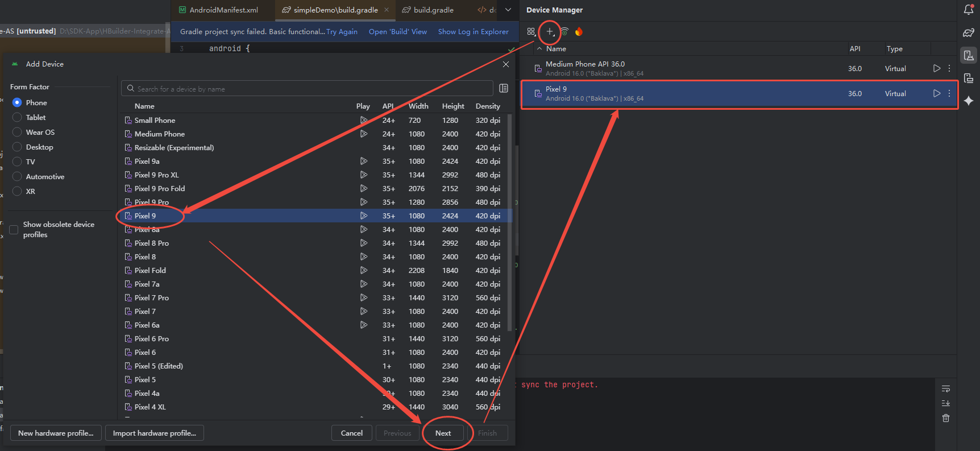The width and height of the screenshot is (980, 451).
Task: Open Pixel 9 device actions menu
Action: [x=949, y=93]
